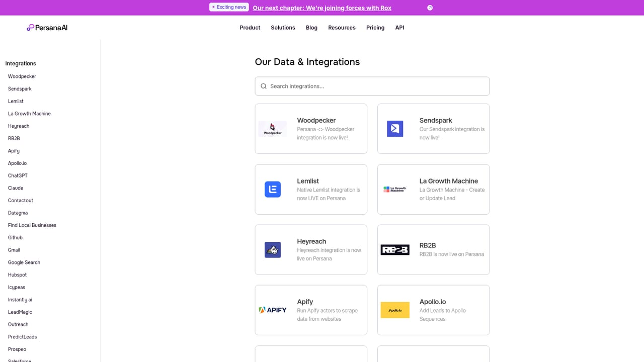Go to the Blog page
The image size is (644, 362).
tap(311, 28)
